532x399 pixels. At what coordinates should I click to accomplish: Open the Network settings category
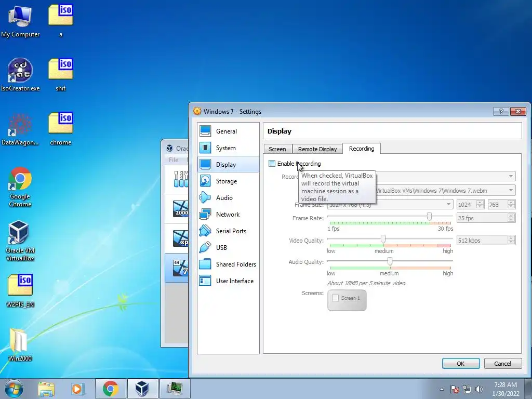click(228, 215)
